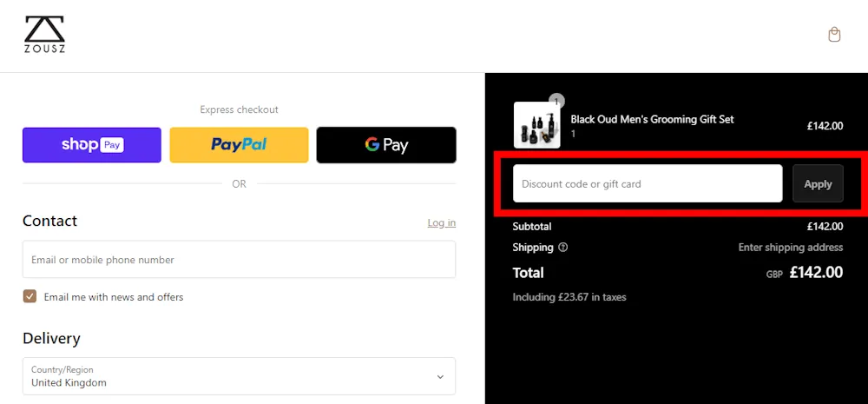Select the Subtotal label
This screenshot has width=868, height=404.
pyautogui.click(x=532, y=226)
